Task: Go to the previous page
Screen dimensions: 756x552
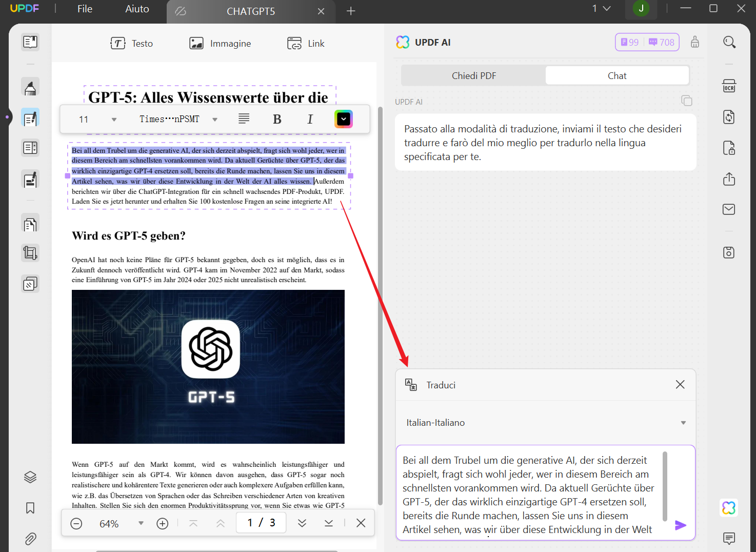Action: click(221, 523)
